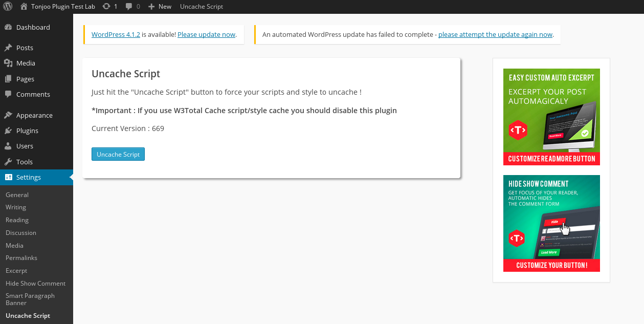Open Reading settings submenu
The width and height of the screenshot is (644, 324).
coord(17,220)
